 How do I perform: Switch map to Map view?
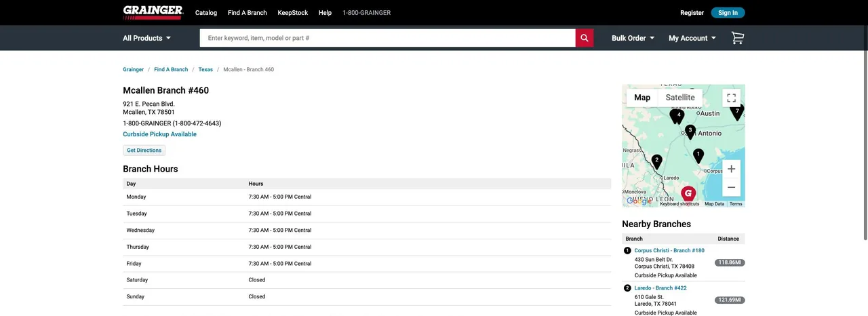coord(642,98)
